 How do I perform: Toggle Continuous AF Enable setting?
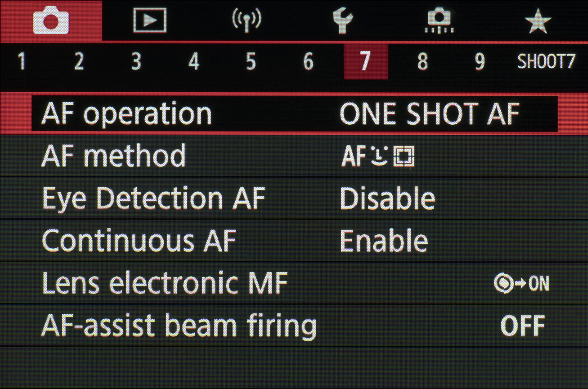click(384, 241)
